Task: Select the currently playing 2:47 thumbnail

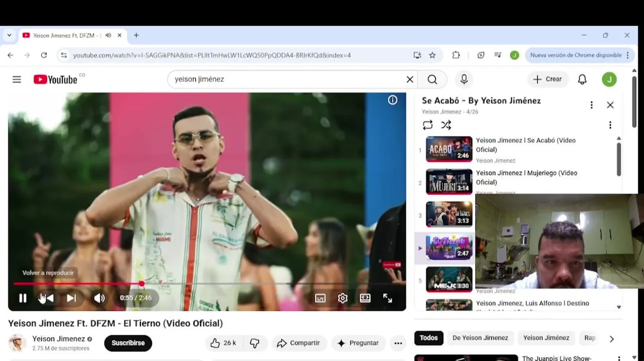Action: click(x=449, y=247)
